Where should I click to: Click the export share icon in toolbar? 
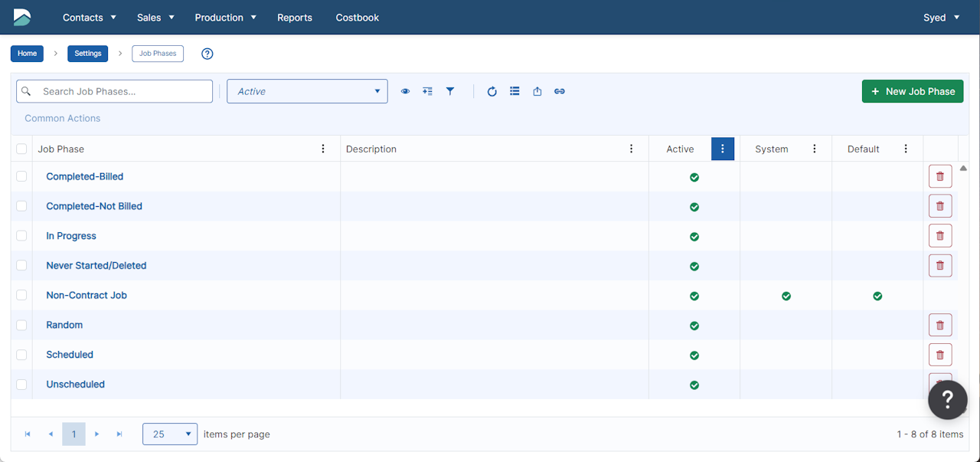[537, 91]
